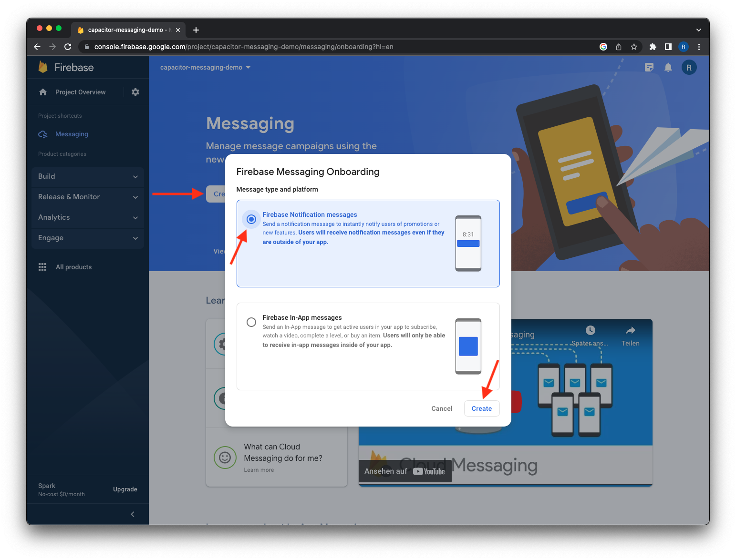Screen dimensions: 736x560
Task: Click the Create button in the dialog
Action: click(481, 408)
